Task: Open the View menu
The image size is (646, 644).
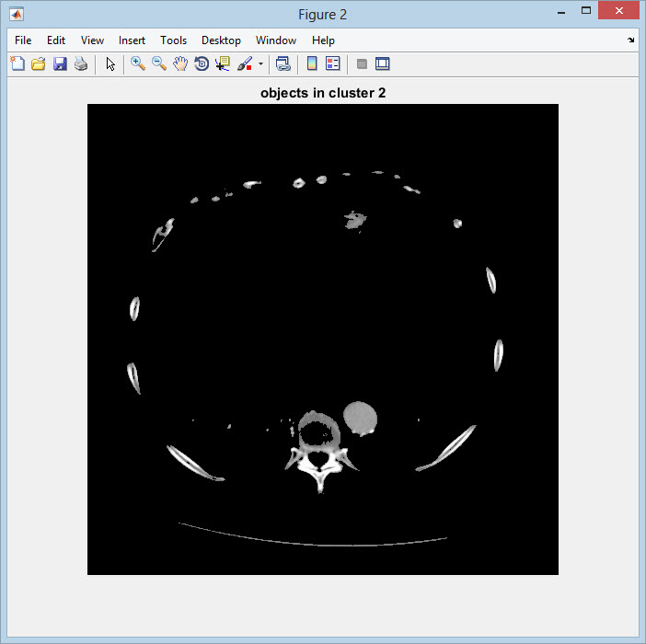Action: pyautogui.click(x=92, y=40)
